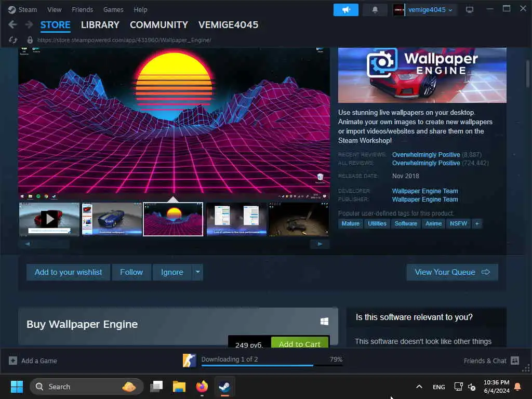Open the Games menu
This screenshot has height=399, width=532.
(x=113, y=9)
